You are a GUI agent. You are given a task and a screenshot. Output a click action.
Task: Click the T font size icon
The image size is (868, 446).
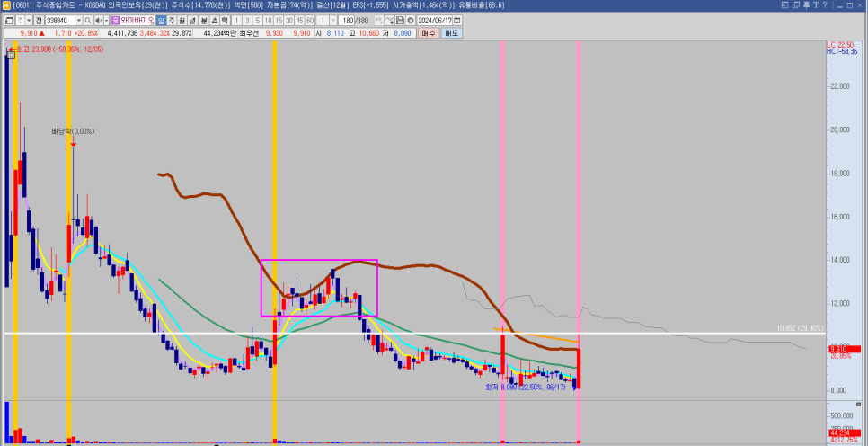(815, 5)
